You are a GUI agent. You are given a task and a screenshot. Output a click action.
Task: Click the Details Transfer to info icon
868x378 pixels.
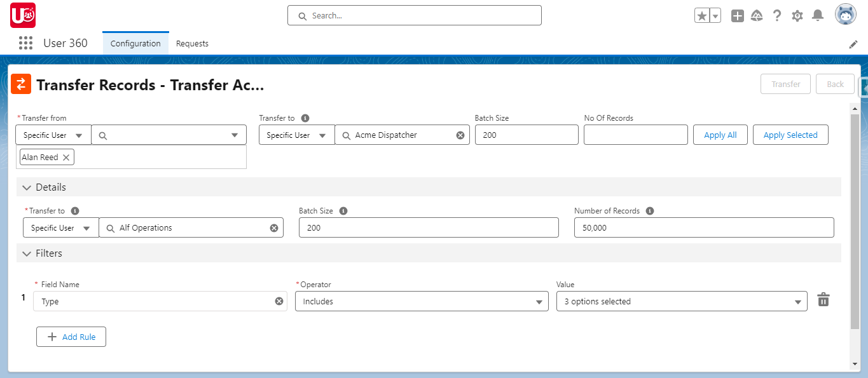click(75, 211)
